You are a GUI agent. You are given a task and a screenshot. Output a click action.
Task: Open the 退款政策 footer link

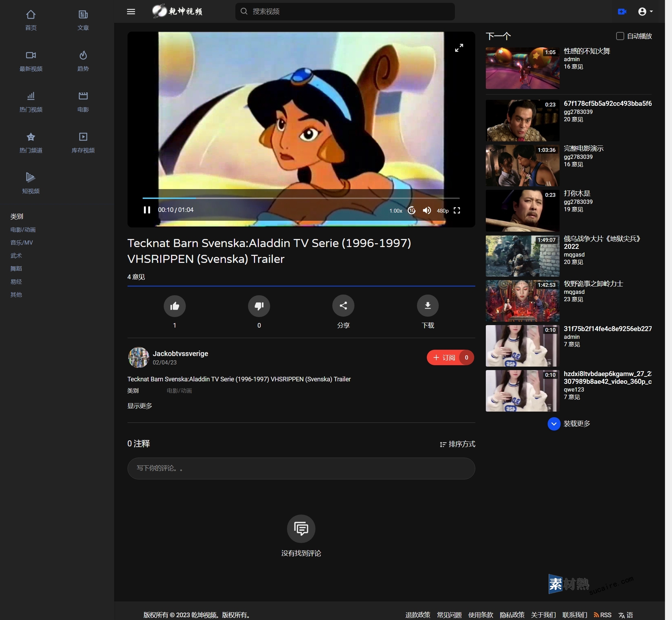418,615
